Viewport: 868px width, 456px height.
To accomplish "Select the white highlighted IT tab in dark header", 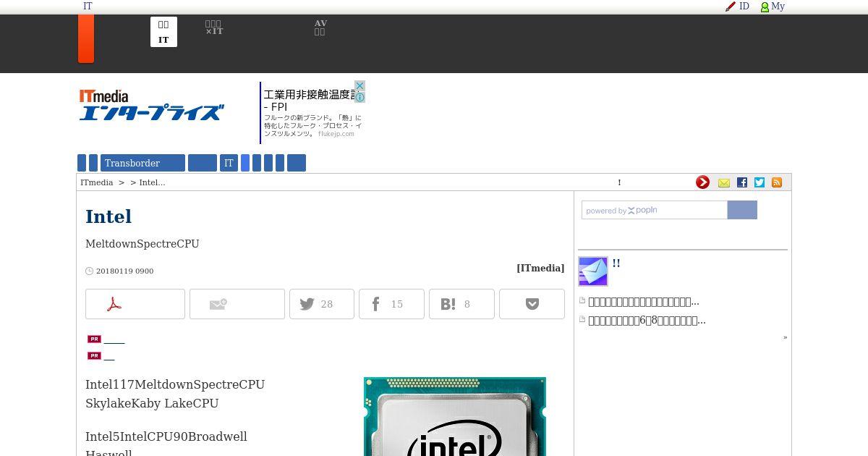I will (163, 32).
